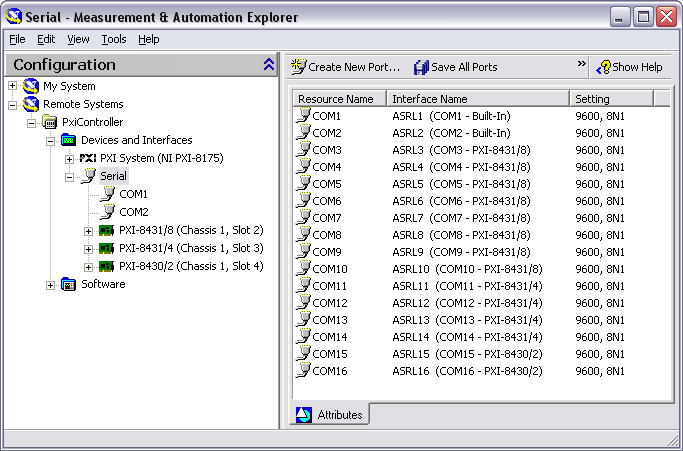
Task: Expand the PXI-8431/8 Slot 2 node
Action: pyautogui.click(x=88, y=231)
